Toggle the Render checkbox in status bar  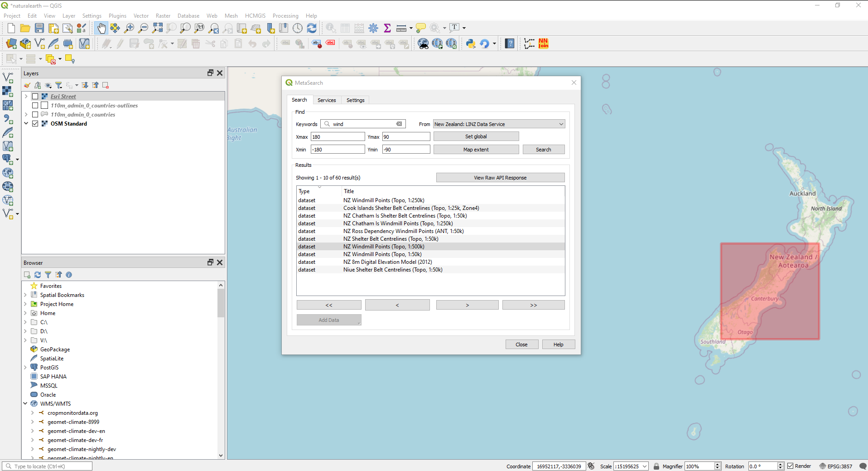pyautogui.click(x=791, y=466)
